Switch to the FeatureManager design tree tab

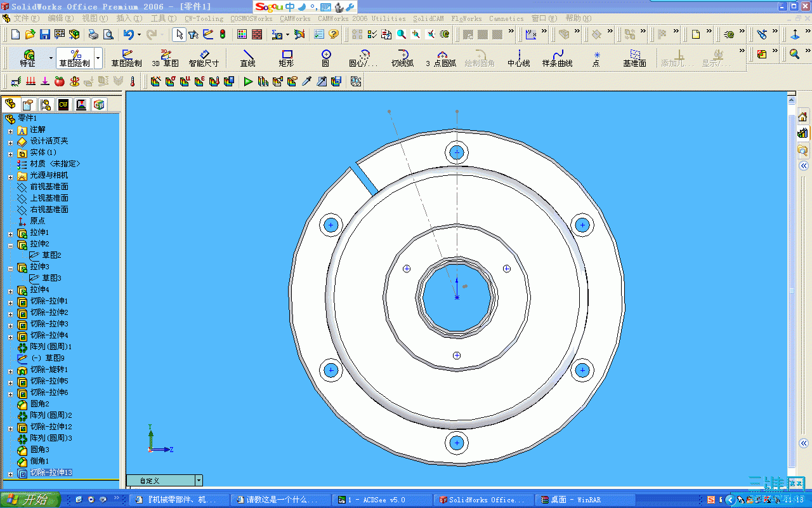(10, 104)
